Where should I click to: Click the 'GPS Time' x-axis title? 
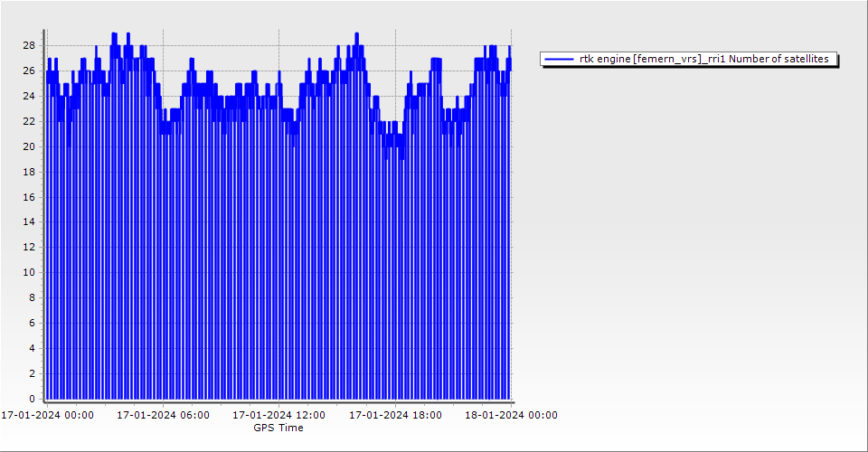pos(278,428)
